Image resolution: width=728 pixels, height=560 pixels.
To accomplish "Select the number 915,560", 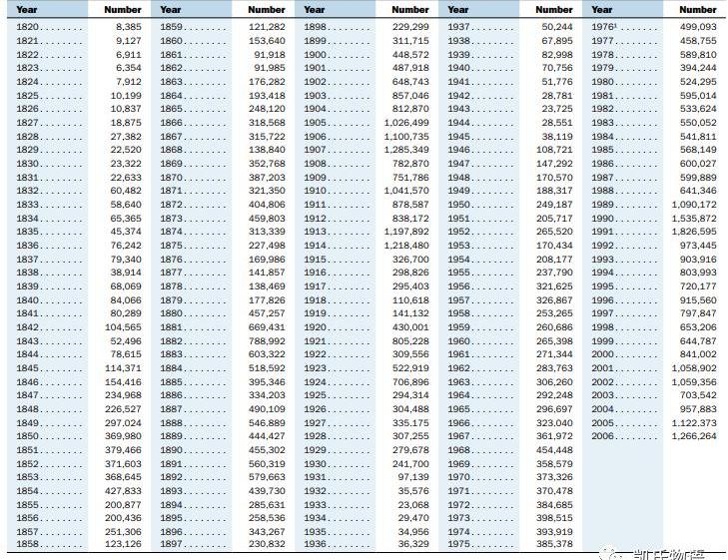I will point(699,299).
